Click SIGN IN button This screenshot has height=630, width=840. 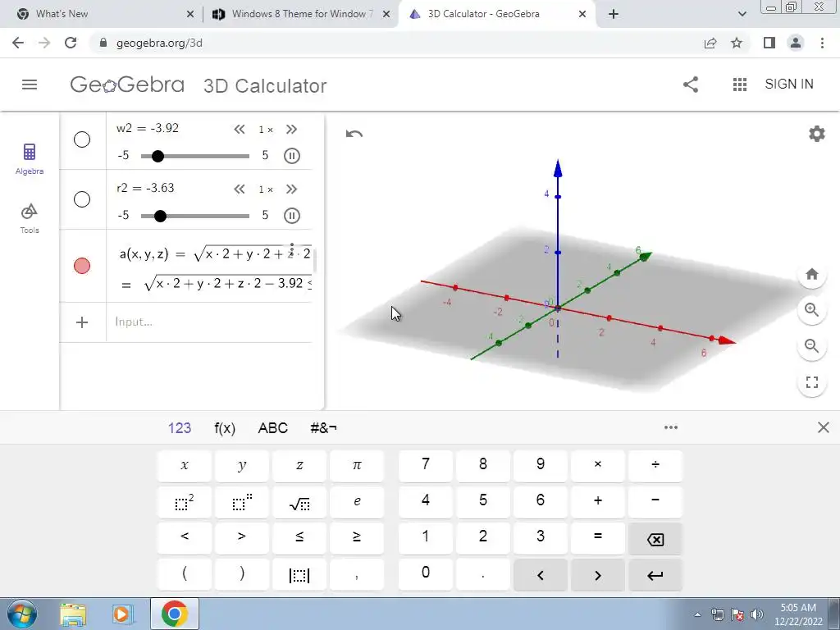(789, 84)
